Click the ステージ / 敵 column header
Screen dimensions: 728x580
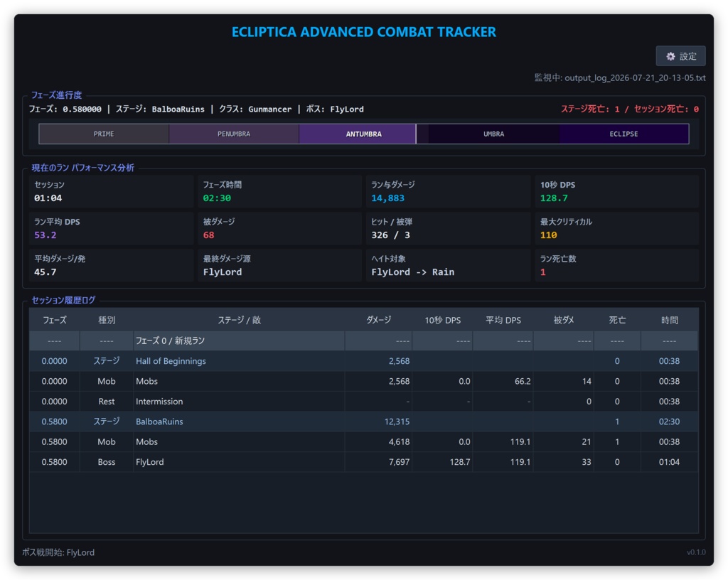pos(239,320)
